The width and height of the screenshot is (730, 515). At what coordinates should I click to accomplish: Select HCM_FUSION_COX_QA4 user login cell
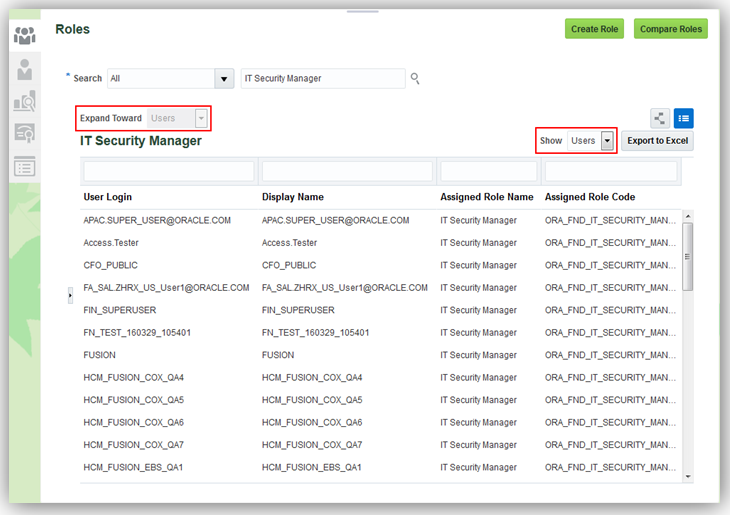point(133,377)
